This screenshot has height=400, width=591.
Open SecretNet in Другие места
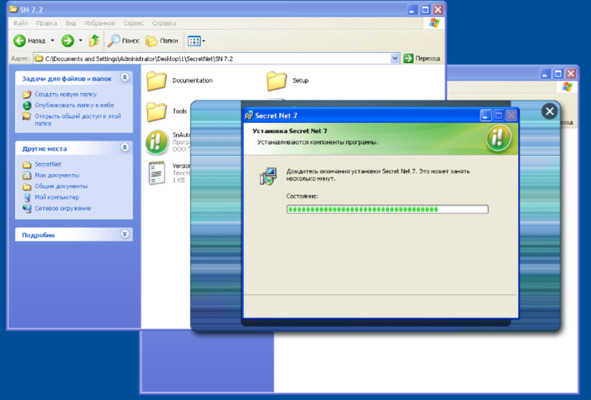[x=48, y=164]
